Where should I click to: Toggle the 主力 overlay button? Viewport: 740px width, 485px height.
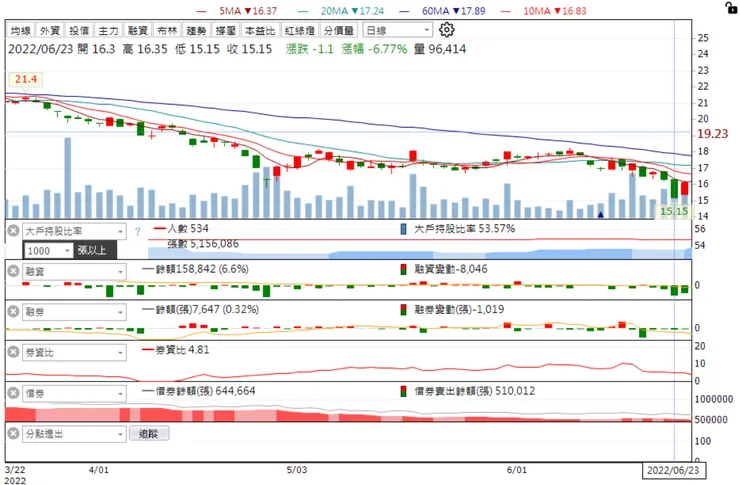tap(108, 30)
